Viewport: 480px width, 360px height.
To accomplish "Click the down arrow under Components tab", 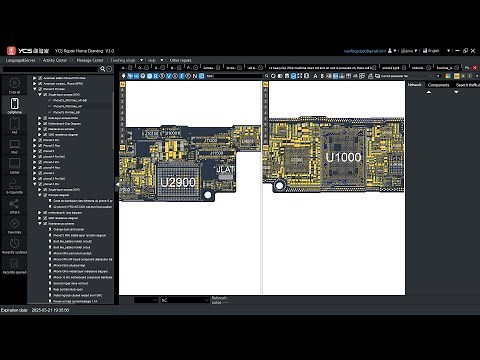I will (456, 92).
